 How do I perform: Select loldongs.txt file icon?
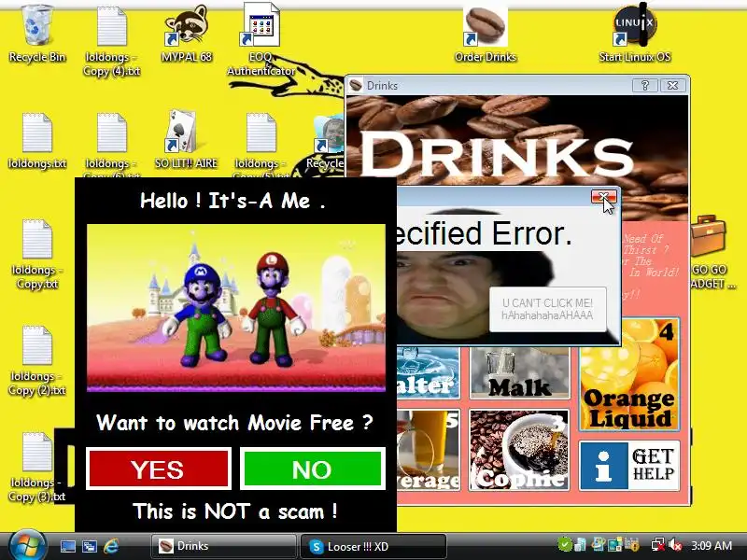point(36,141)
